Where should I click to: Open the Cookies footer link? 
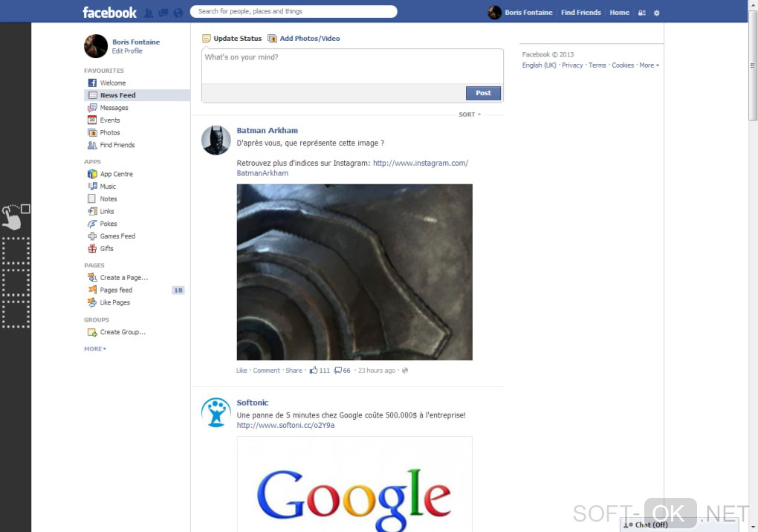[x=623, y=65]
